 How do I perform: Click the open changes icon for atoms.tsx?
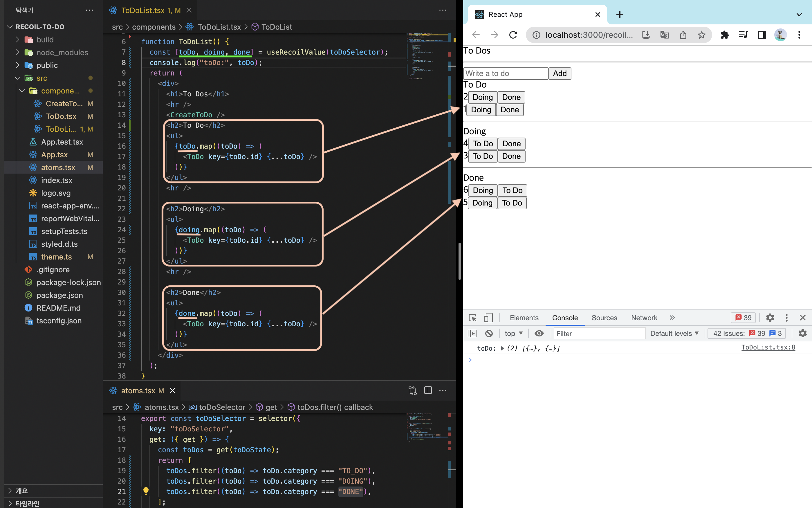(412, 390)
